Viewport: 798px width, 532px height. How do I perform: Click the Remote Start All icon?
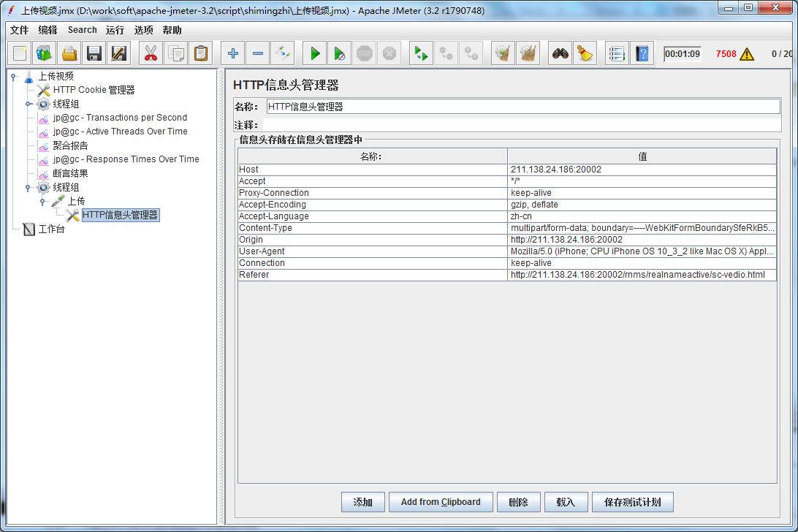[421, 53]
